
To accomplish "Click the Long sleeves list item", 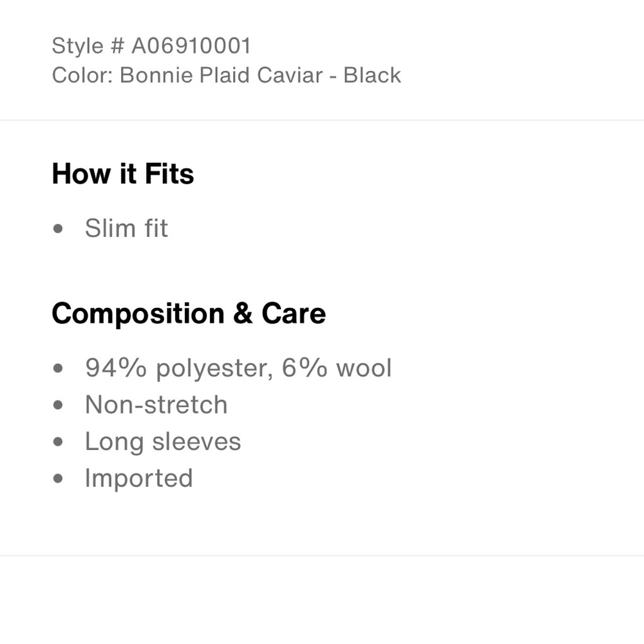I will coord(163,442).
